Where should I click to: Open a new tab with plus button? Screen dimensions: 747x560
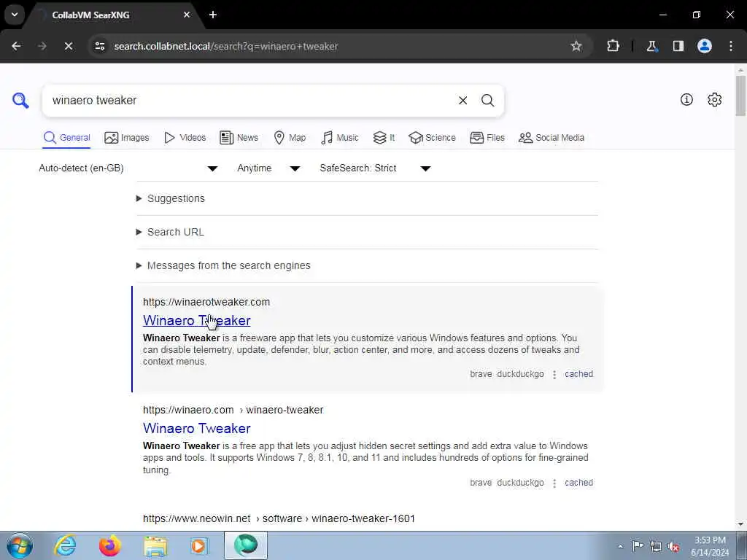[x=213, y=15]
